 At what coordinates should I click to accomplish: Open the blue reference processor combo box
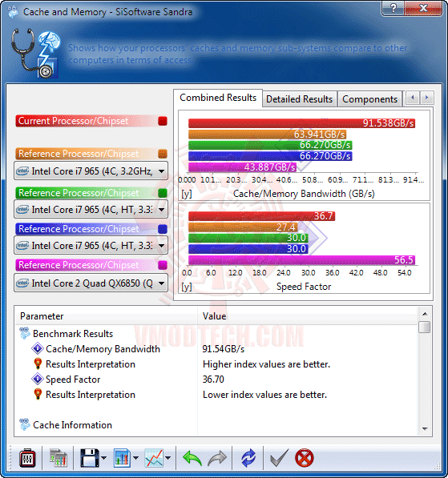[x=91, y=245]
